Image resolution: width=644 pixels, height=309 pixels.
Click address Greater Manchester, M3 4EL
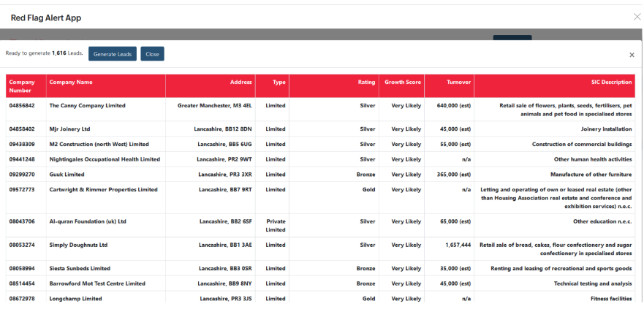tap(215, 105)
